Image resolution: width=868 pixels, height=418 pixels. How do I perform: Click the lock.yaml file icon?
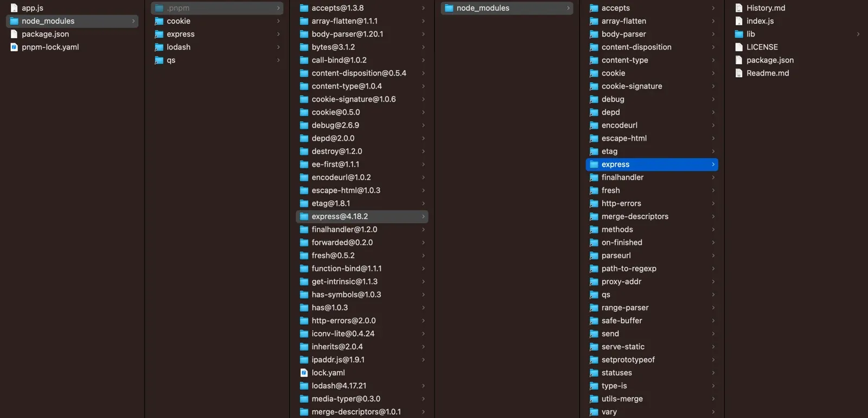pyautogui.click(x=304, y=373)
